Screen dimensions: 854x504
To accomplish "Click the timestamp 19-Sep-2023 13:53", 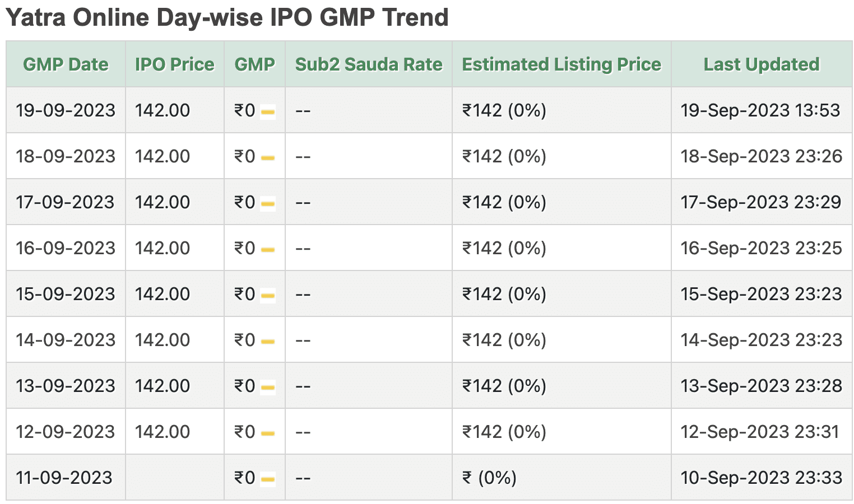I will 761,110.
